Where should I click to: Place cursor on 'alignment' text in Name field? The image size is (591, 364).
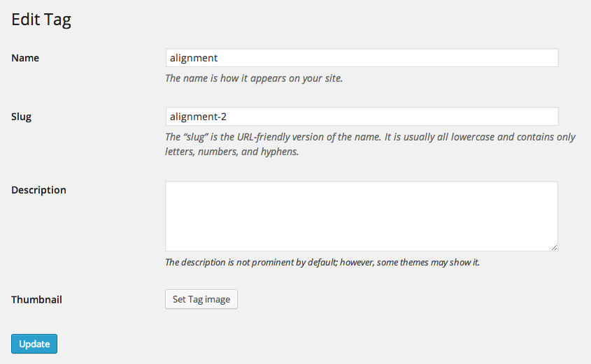pos(194,58)
